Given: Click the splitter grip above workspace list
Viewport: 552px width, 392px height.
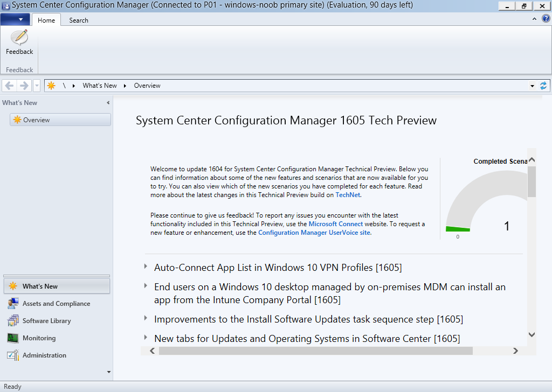Looking at the screenshot, I should point(57,276).
